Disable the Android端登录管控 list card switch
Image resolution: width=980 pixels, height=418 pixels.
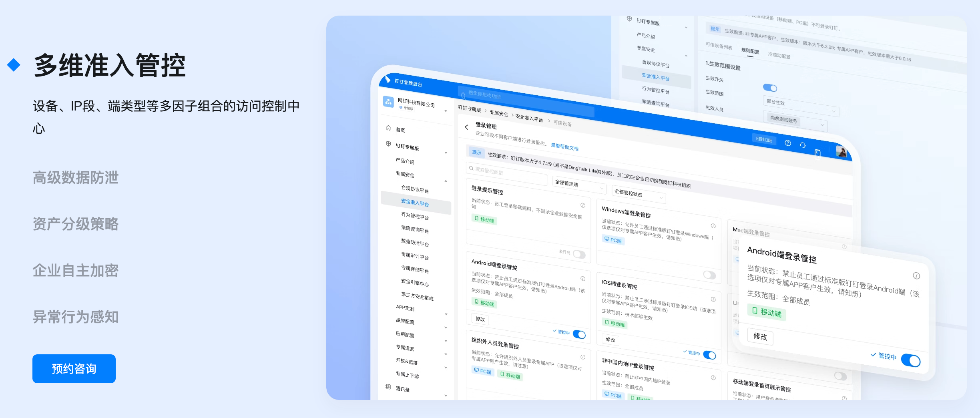pyautogui.click(x=579, y=334)
